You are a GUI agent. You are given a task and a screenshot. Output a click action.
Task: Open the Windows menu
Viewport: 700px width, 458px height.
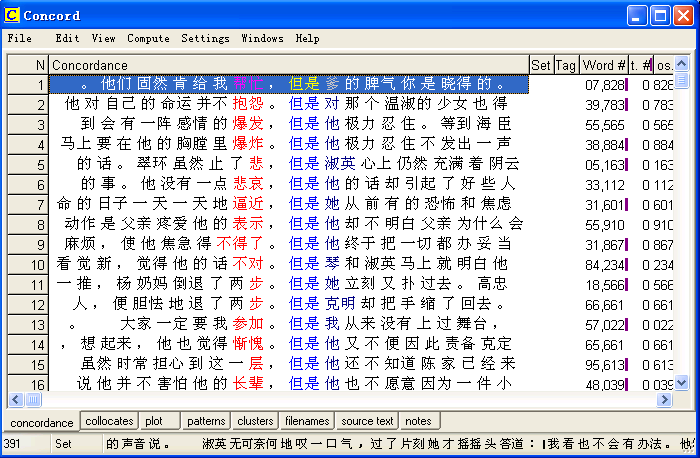pyautogui.click(x=262, y=38)
